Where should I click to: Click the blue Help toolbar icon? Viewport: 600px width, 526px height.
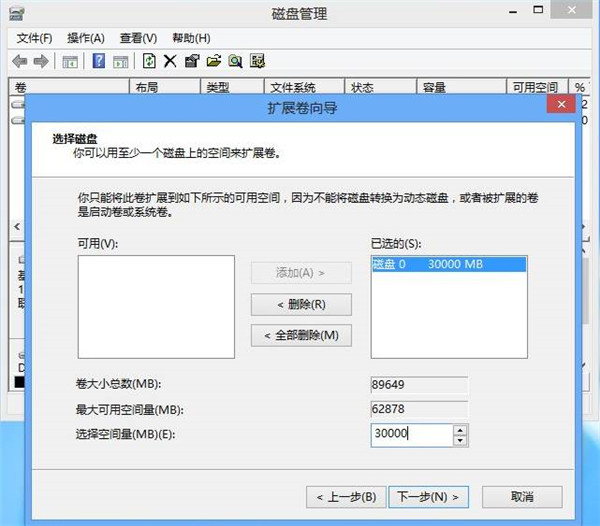(x=99, y=61)
